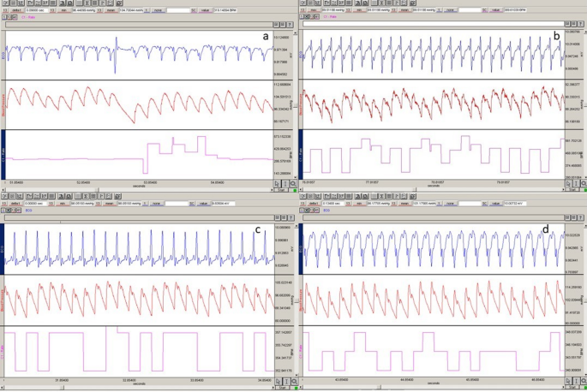Viewport: 587px width, 392px height.
Task: Toggle channel box 41 in panel a
Action: (15, 17)
